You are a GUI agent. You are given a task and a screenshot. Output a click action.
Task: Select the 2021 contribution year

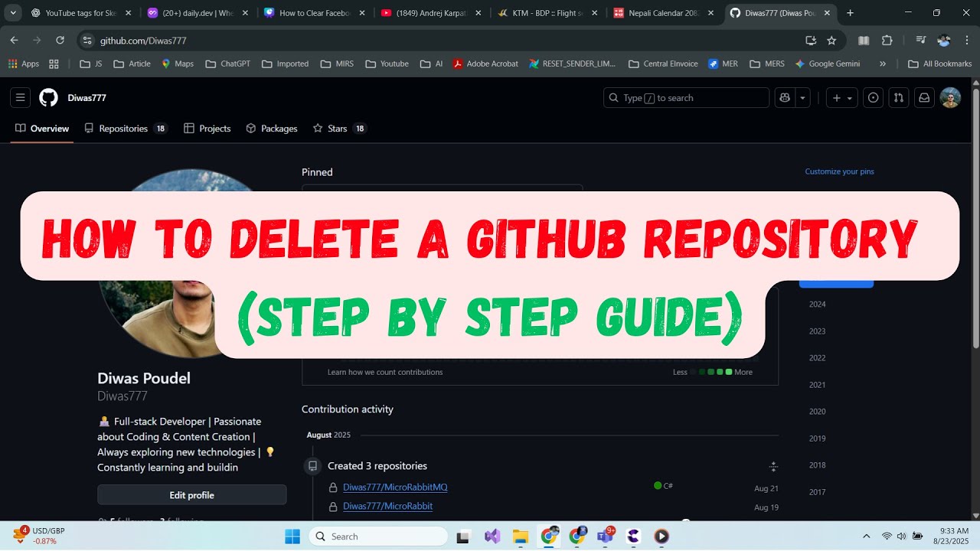(817, 384)
